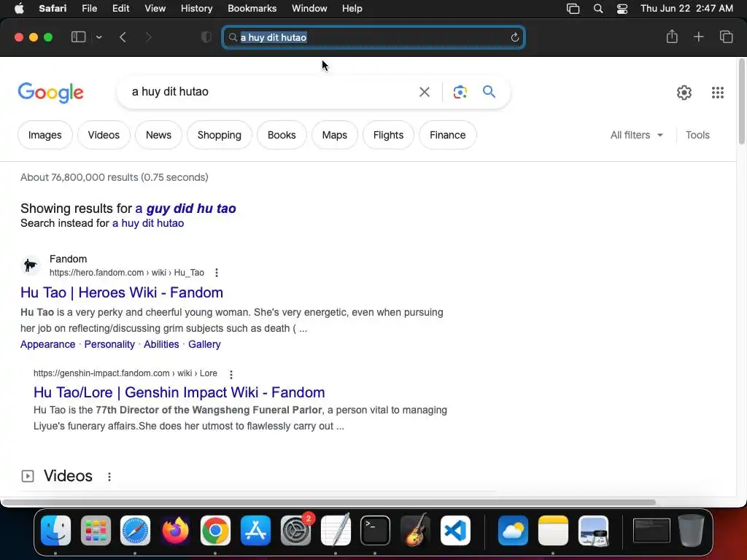Screen dimensions: 747x560
Task: Open more options for genshin-impact.fandom.com result
Action: (231, 374)
